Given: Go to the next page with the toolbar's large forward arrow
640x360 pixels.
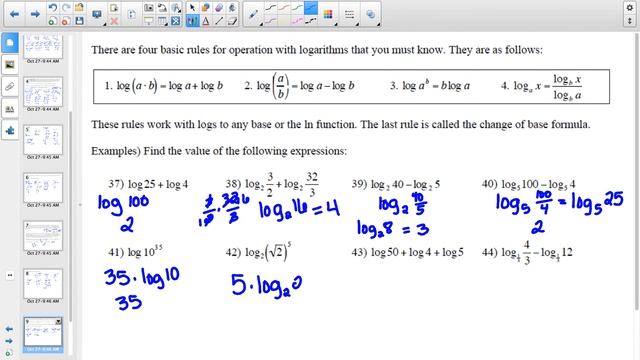Looking at the screenshot, I should click(35, 14).
